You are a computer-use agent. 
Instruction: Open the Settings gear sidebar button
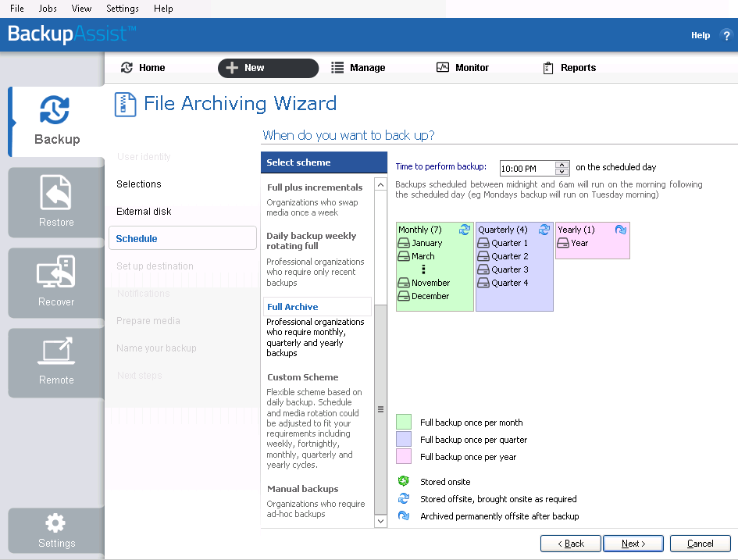pyautogui.click(x=56, y=530)
